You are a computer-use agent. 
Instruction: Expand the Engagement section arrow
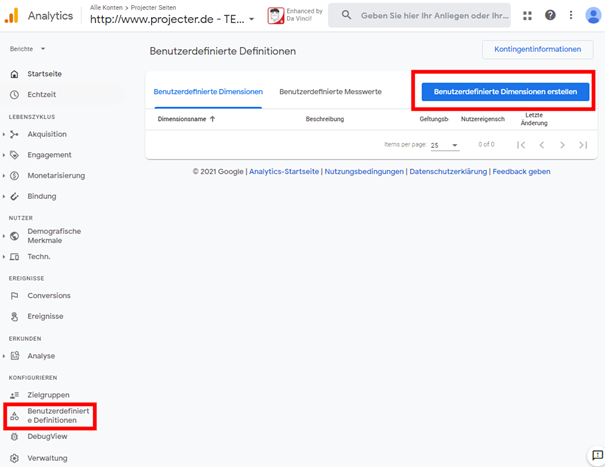tap(4, 155)
